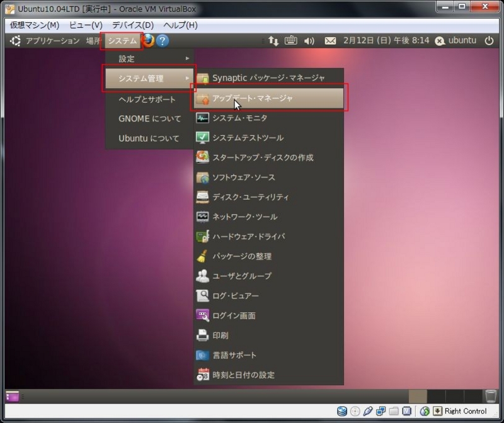Viewport: 504px width, 423px height.
Task: Open スタートアップ・ディスクの作成 icon
Action: (x=202, y=157)
